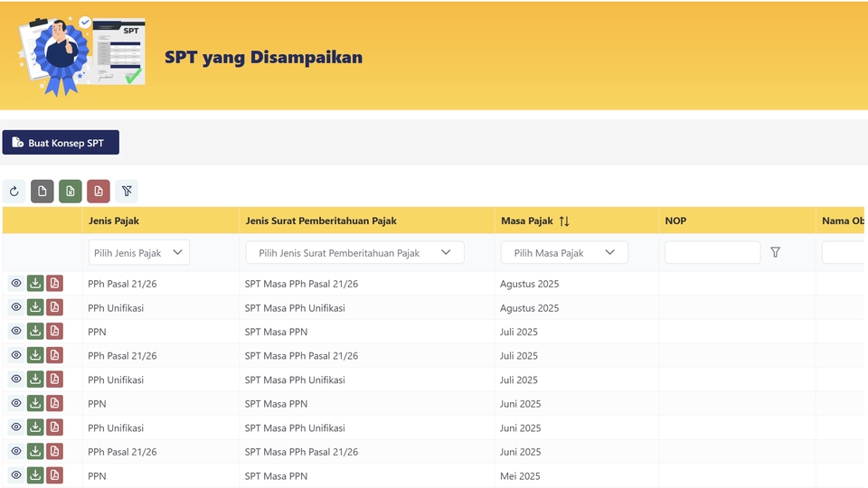Click the Jenis Pajak column header
The height and width of the screenshot is (488, 868).
[114, 221]
